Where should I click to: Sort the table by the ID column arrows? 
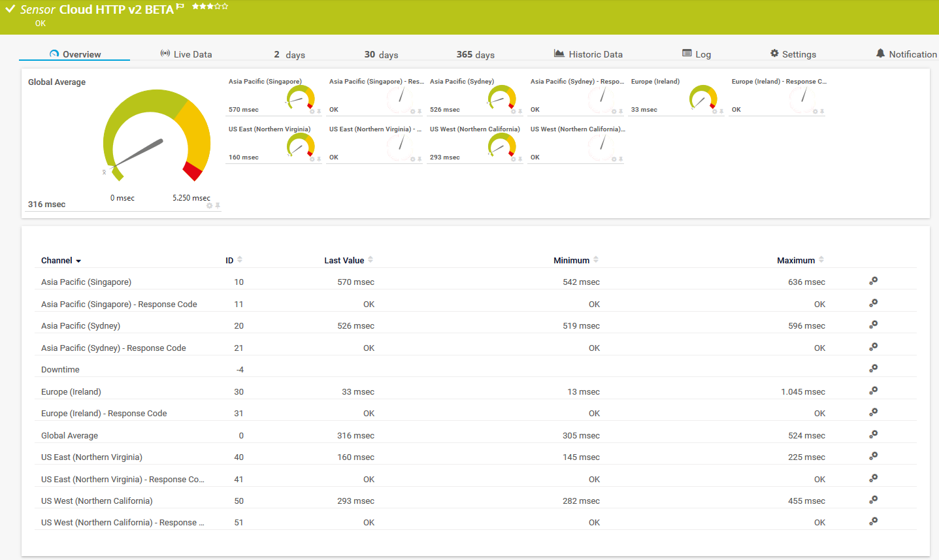coord(242,259)
